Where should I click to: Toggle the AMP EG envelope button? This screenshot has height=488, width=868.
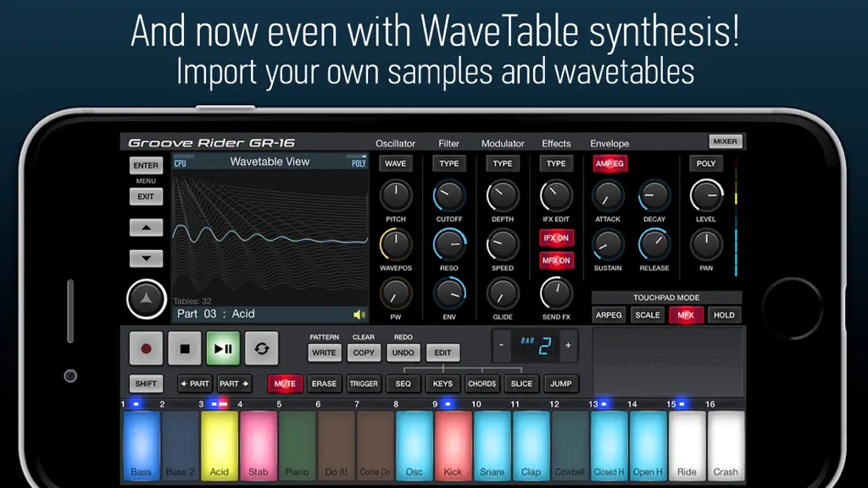(x=610, y=164)
